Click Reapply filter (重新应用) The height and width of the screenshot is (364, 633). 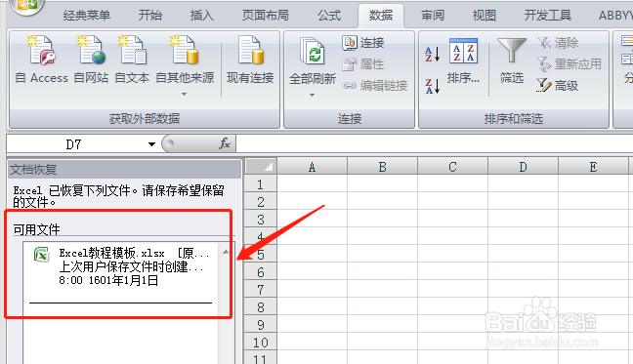(x=570, y=64)
